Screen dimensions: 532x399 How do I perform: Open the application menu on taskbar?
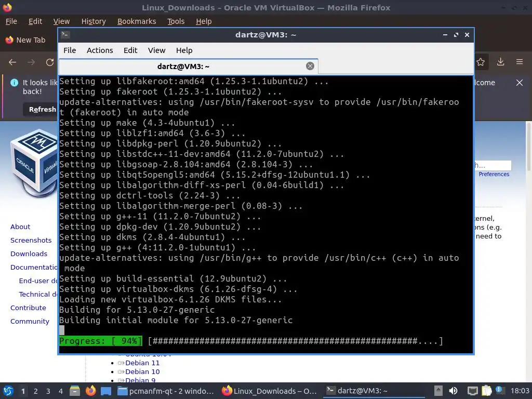pyautogui.click(x=8, y=391)
